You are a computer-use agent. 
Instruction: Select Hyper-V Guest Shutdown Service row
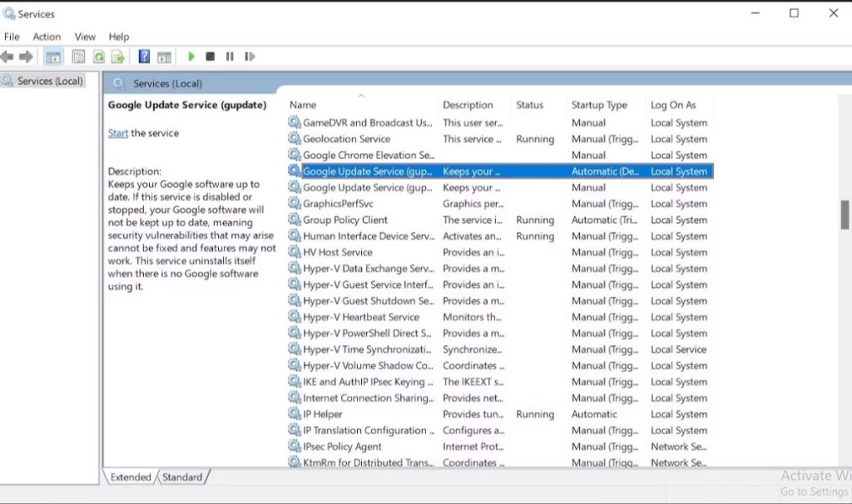(500, 301)
